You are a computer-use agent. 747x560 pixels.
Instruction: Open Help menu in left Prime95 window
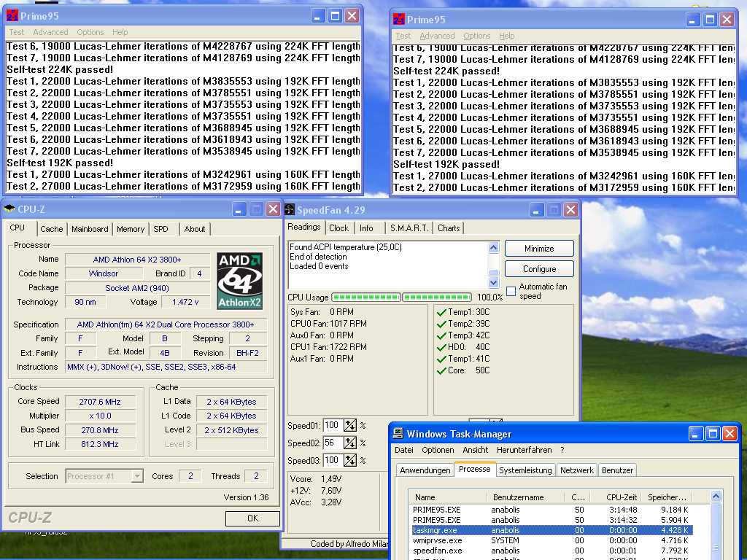point(120,32)
